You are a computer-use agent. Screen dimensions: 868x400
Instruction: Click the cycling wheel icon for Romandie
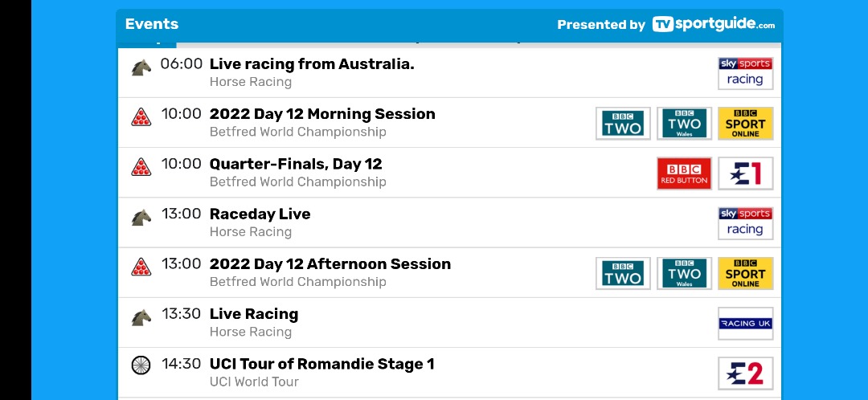tap(141, 365)
